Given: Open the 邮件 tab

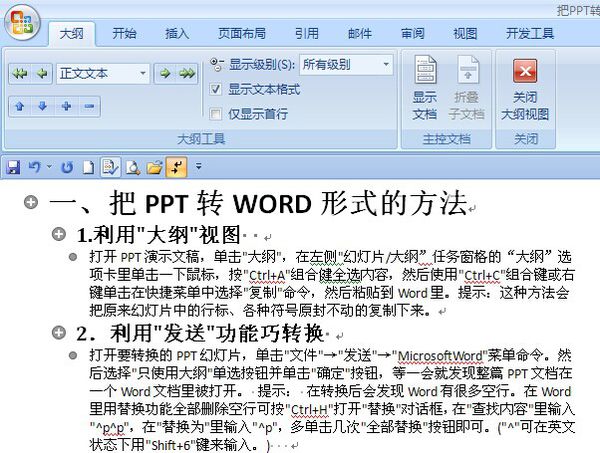Looking at the screenshot, I should [x=359, y=34].
